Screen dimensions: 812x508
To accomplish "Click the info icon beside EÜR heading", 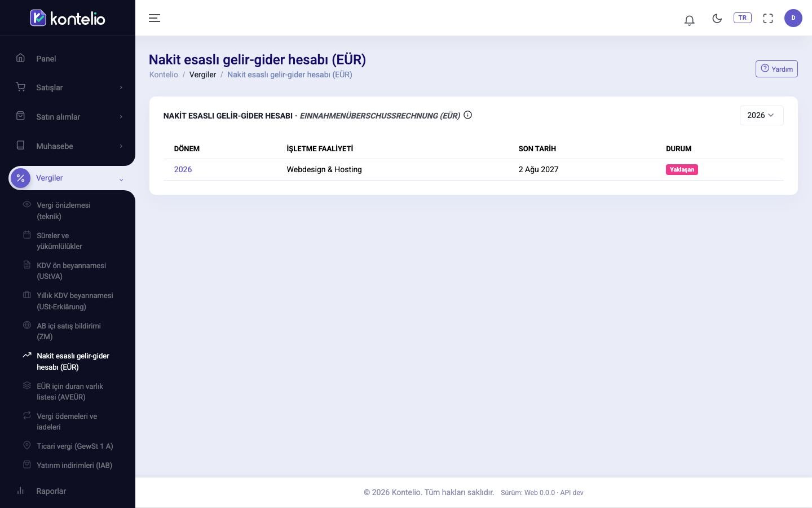I will tap(467, 115).
